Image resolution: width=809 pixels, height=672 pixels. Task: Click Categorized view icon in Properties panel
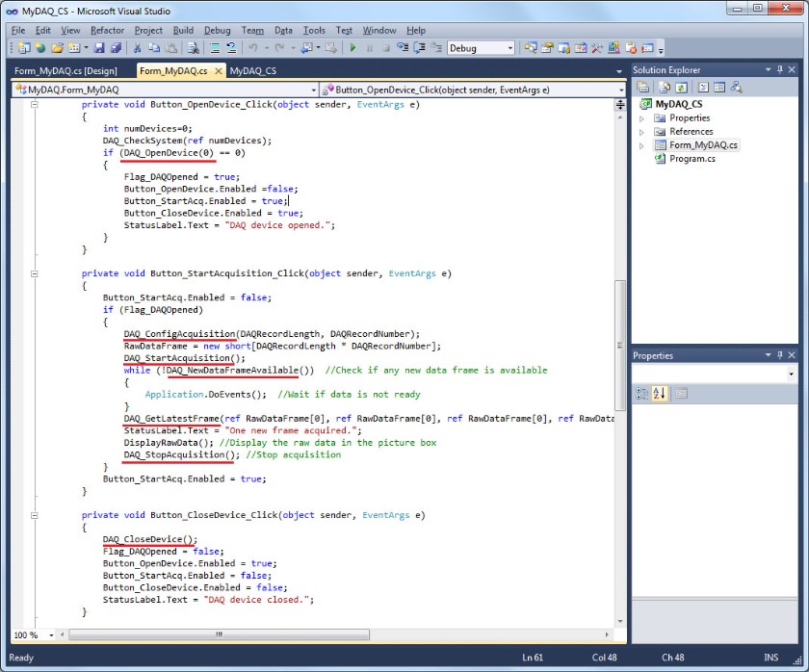pos(641,394)
